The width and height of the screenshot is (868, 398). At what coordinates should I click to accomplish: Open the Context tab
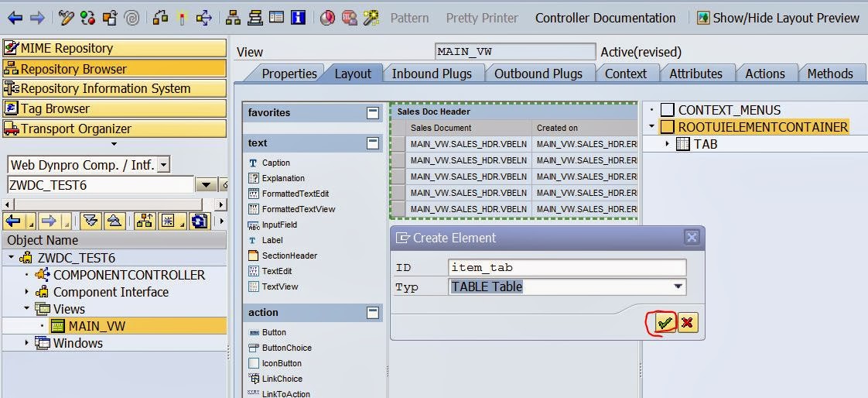coord(626,74)
